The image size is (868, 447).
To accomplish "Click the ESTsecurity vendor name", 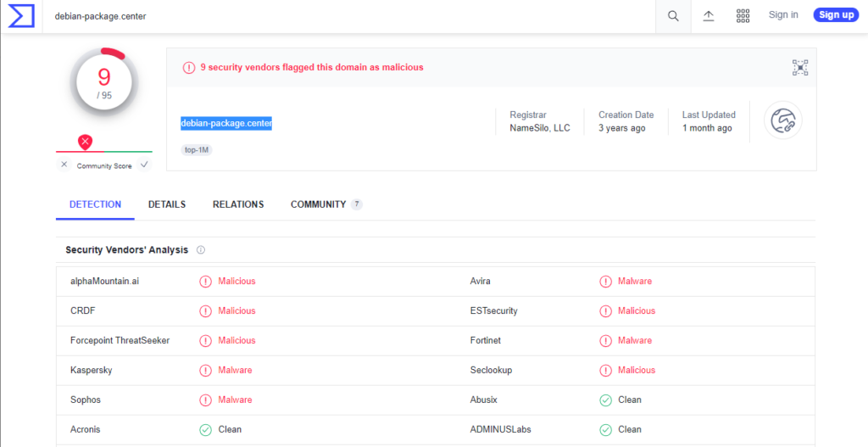I will [x=494, y=311].
